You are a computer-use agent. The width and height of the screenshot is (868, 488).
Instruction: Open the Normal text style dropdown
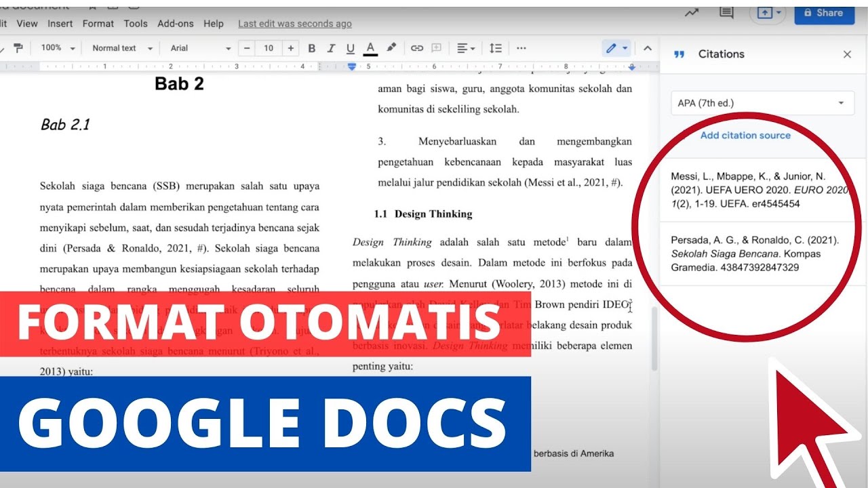coord(122,48)
